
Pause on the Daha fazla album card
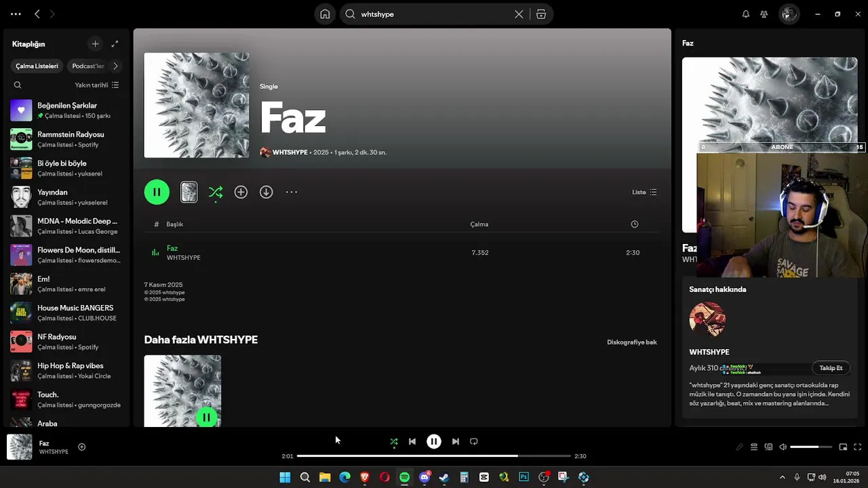206,417
